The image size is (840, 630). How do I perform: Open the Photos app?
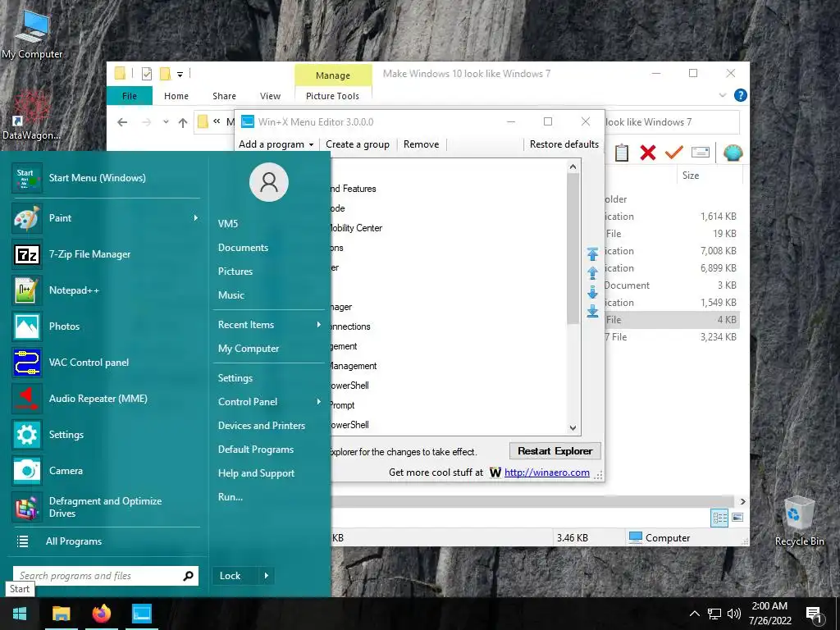[105, 326]
